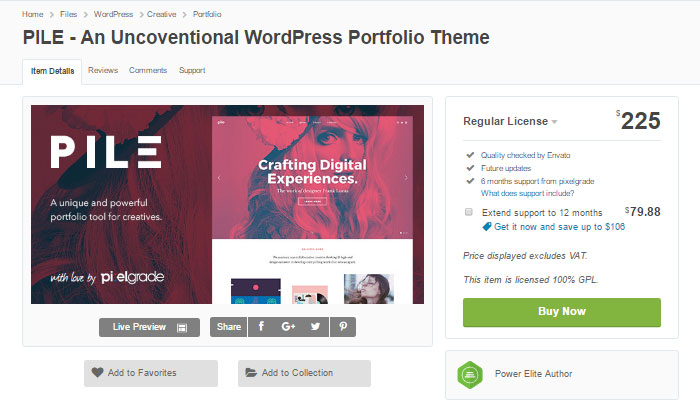Viewport: 700px width, 409px height.
Task: Click the heart icon in Add to Favorites
Action: coord(97,372)
